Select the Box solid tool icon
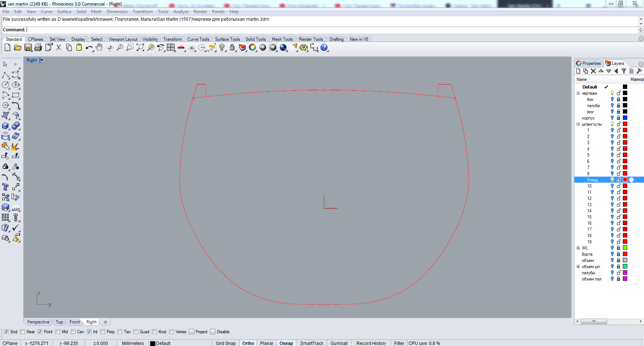 [5, 126]
